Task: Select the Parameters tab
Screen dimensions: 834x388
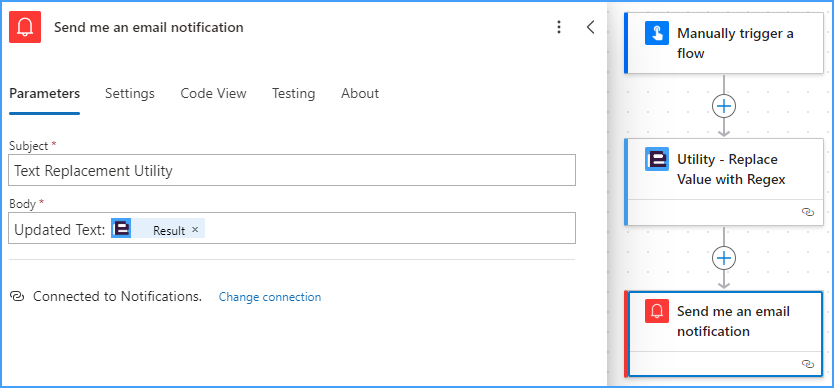Action: [x=45, y=94]
